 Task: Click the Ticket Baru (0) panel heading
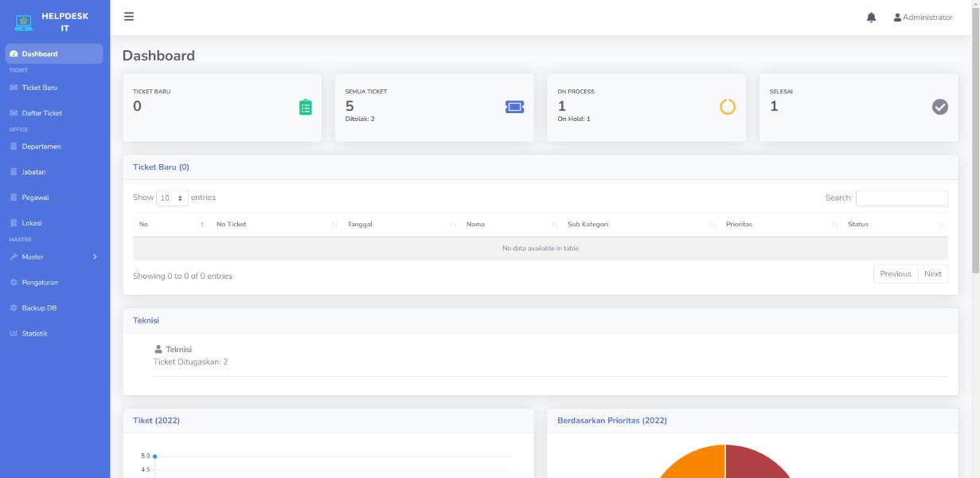(161, 167)
